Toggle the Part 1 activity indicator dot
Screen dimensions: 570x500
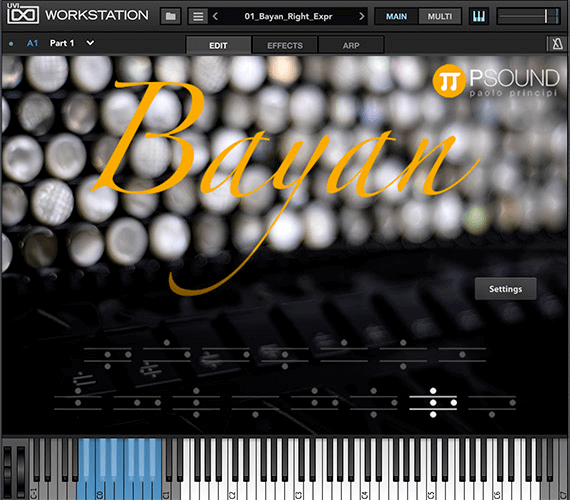11,44
